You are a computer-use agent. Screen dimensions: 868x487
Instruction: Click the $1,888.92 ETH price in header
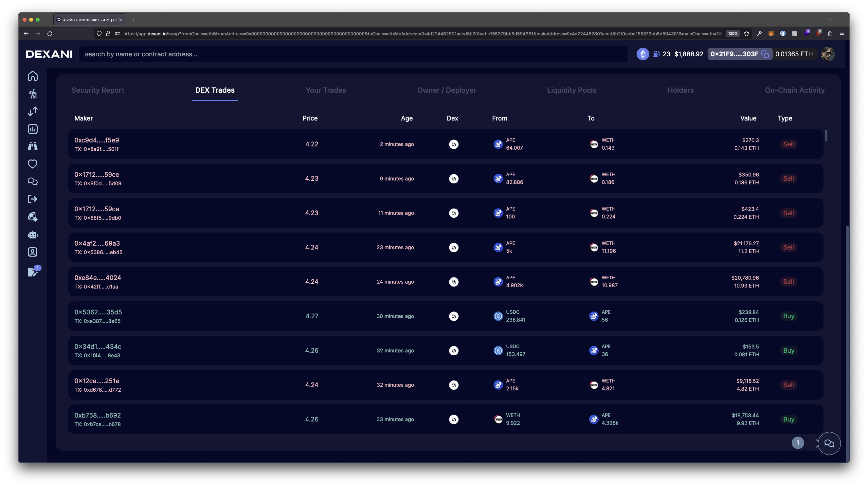click(x=689, y=54)
